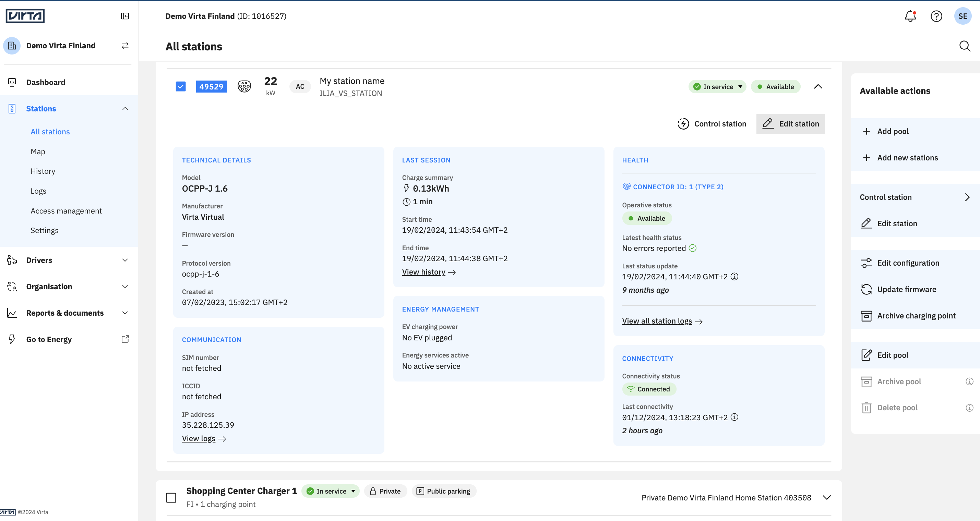
Task: Click the Connector ID: 1 (Type 2) heading
Action: [x=678, y=187]
